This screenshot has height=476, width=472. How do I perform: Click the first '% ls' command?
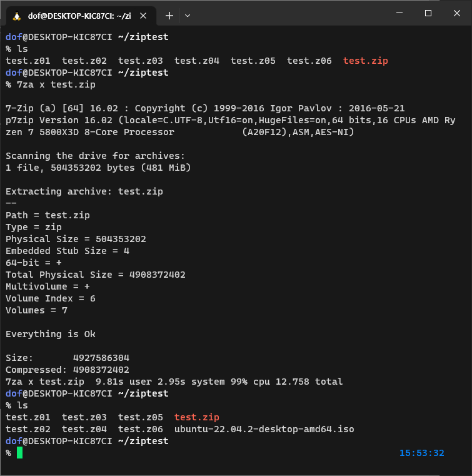(17, 49)
